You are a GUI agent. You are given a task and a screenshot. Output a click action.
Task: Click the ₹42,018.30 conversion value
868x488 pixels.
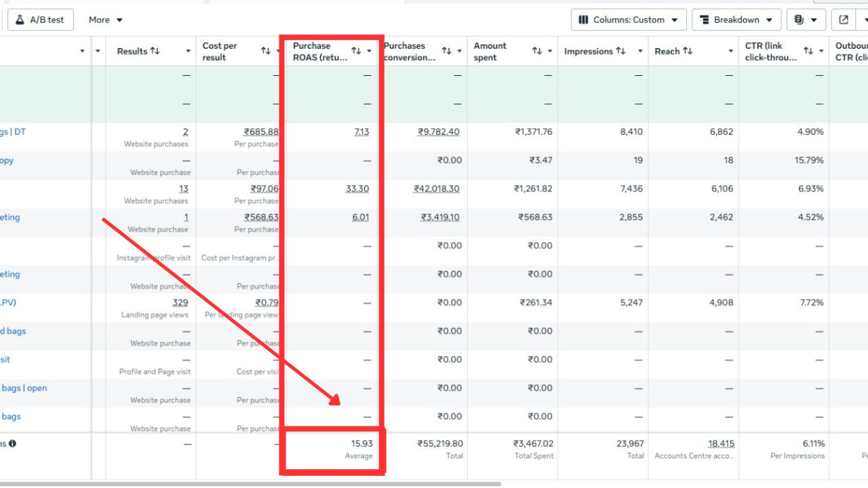436,188
